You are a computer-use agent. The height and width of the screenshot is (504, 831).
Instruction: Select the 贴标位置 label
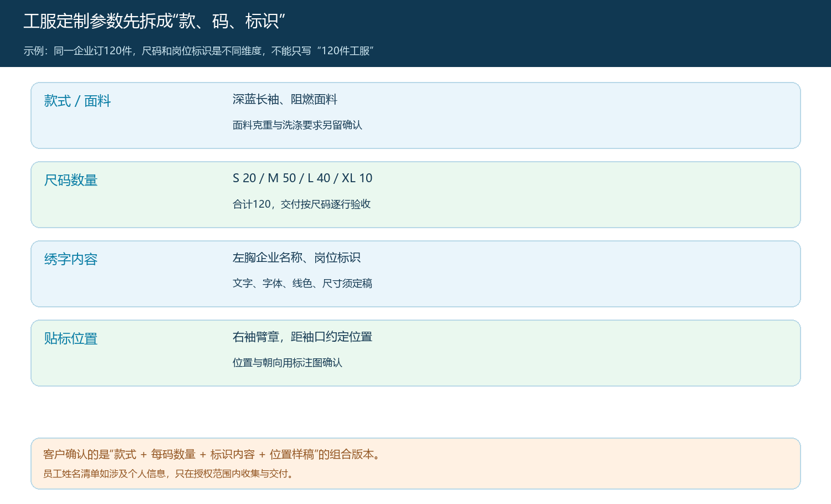pos(71,338)
